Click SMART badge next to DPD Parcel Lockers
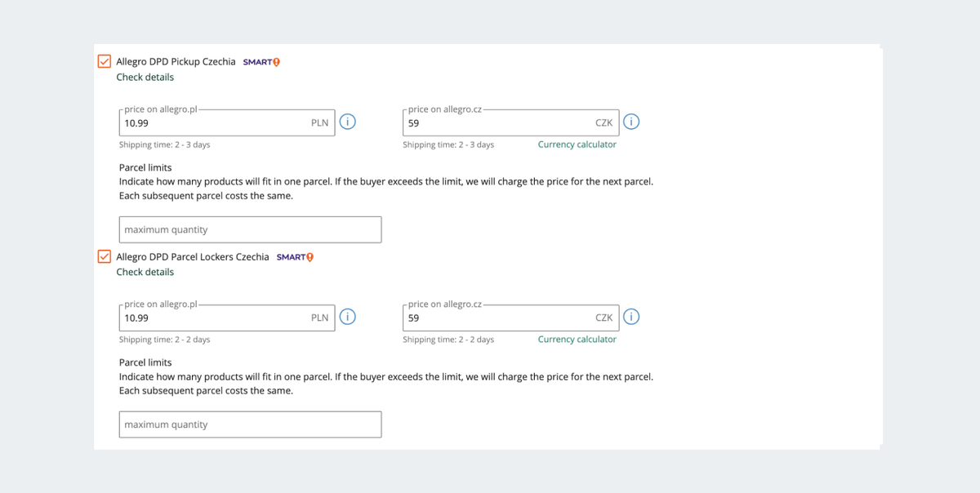Viewport: 980px width, 493px height. pyautogui.click(x=296, y=257)
